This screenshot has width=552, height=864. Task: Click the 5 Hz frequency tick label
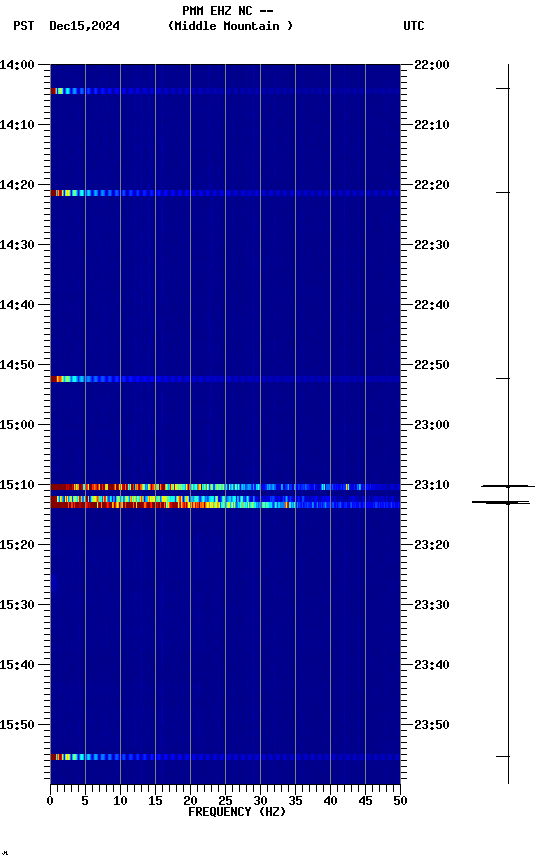(x=85, y=801)
